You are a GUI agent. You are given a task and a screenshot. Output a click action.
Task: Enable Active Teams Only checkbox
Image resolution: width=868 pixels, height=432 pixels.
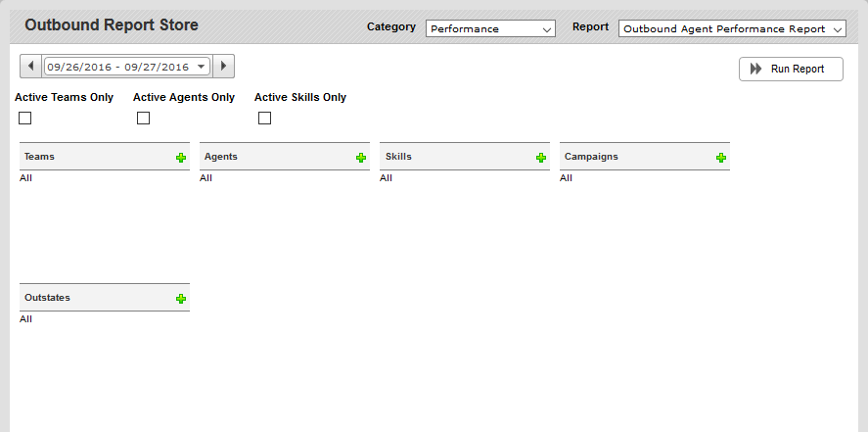tap(24, 118)
